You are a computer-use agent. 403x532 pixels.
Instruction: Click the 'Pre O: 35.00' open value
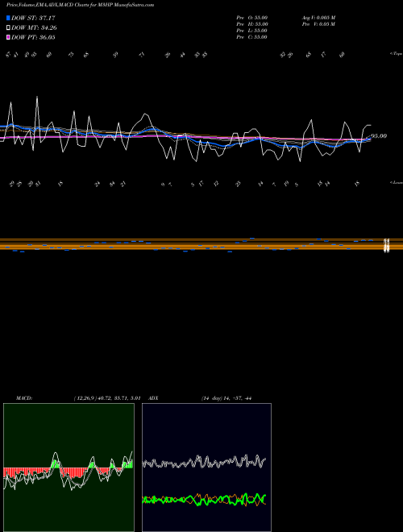click(x=252, y=18)
